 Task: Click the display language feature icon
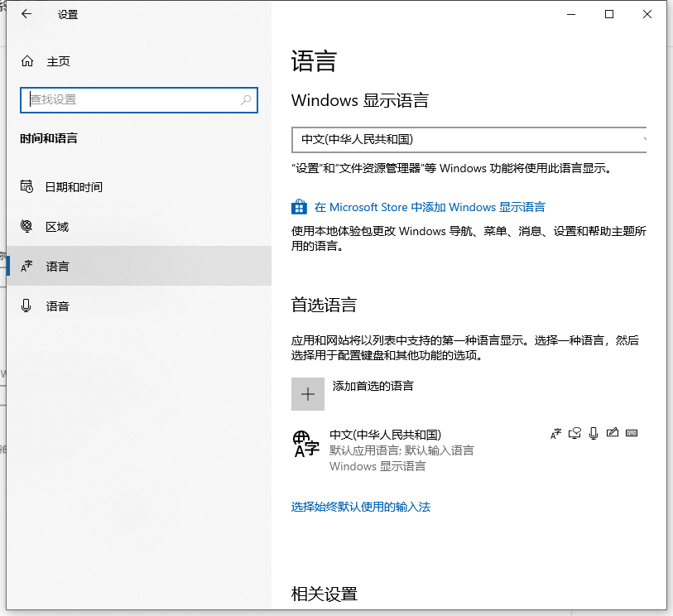tap(555, 434)
